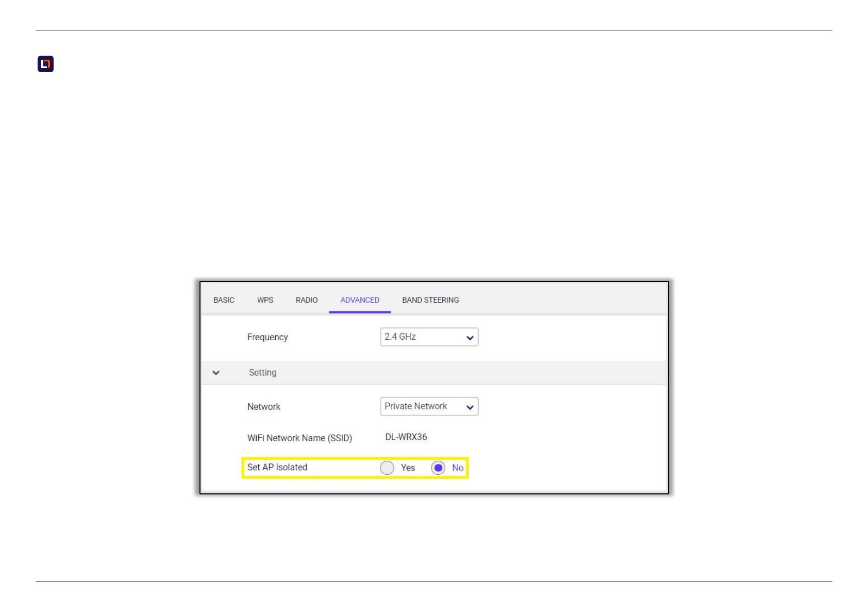Click the Frequency label
The height and width of the screenshot is (614, 868).
pyautogui.click(x=268, y=337)
